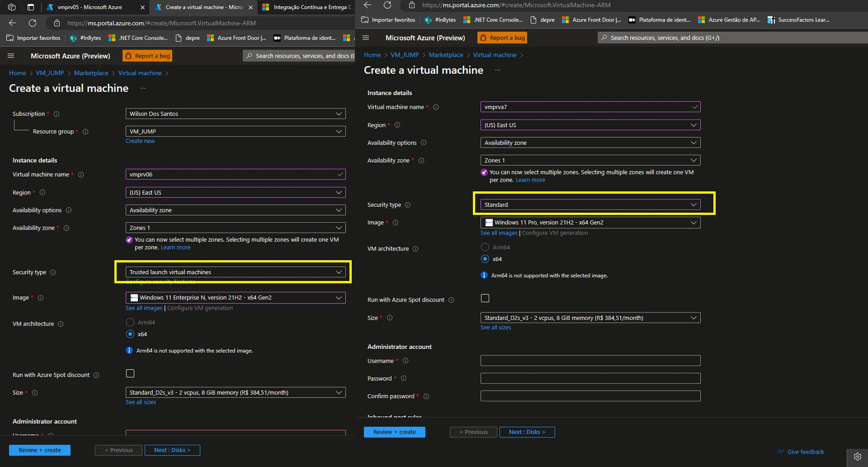Click info icon beside VM architecture in left window

61,324
